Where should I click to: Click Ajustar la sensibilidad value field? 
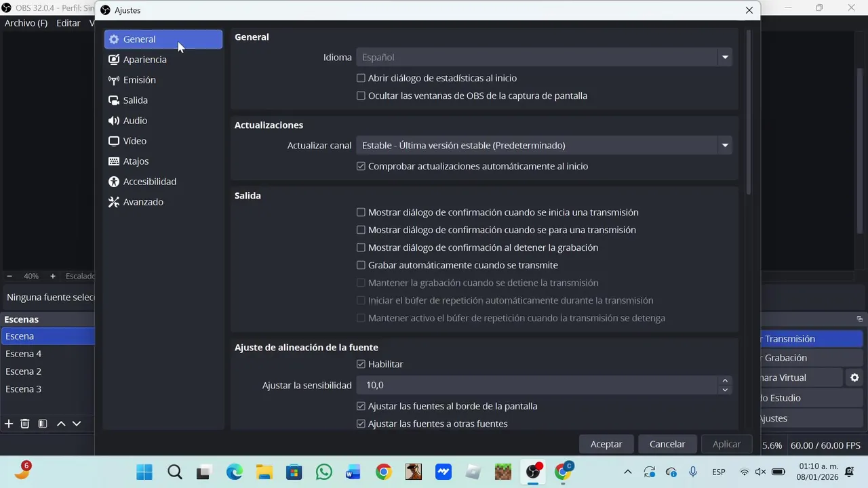tap(538, 385)
